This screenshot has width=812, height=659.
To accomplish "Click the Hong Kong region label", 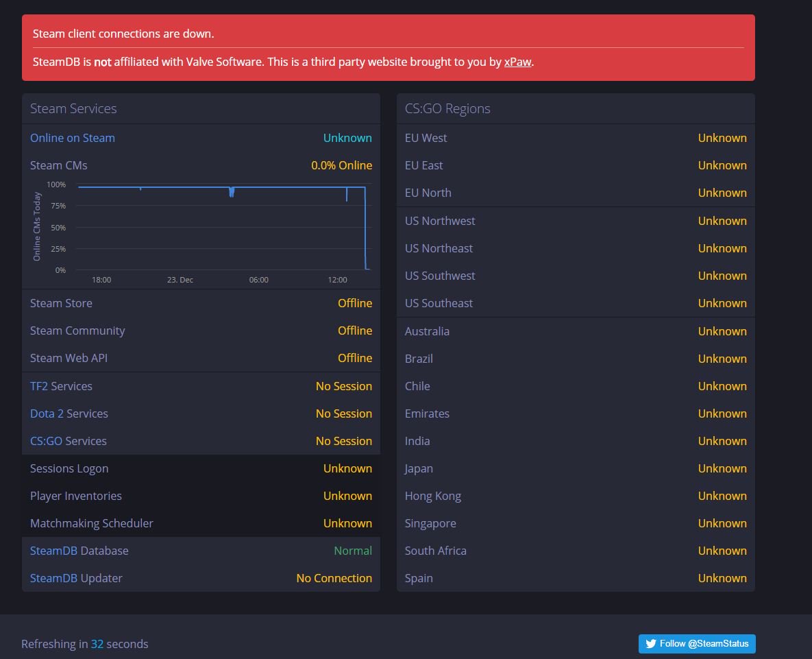I will 433,496.
